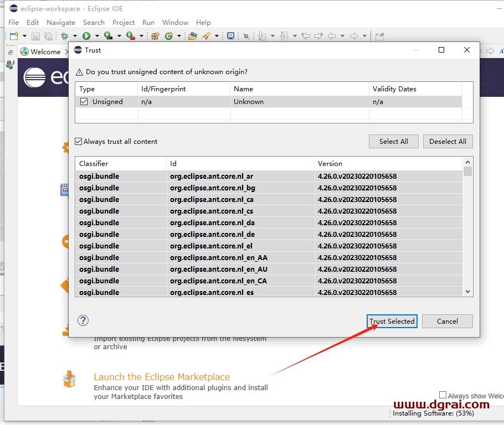Select the org.eclipse.ant.core.nl_de row
The width and height of the screenshot is (504, 425).
click(x=269, y=234)
